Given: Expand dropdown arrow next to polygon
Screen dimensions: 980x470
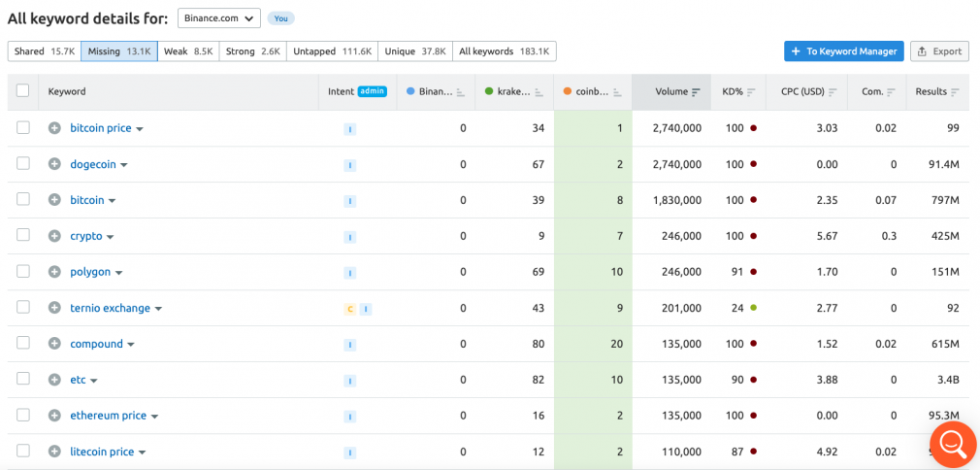Looking at the screenshot, I should click(x=118, y=274).
